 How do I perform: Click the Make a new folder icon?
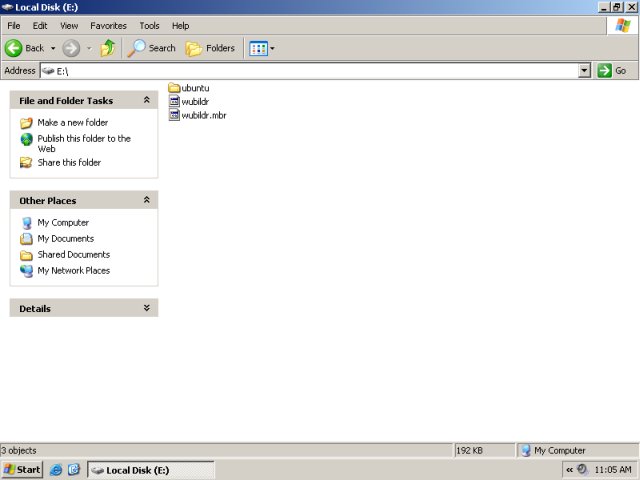click(x=26, y=122)
